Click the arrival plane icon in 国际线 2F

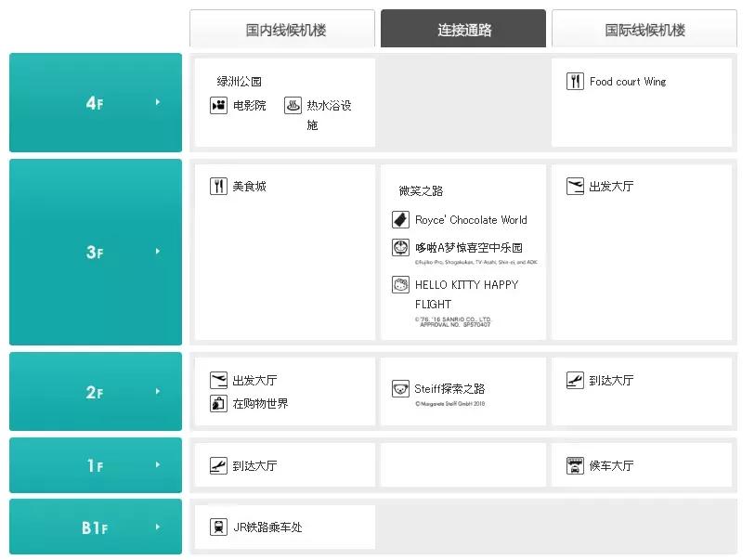click(575, 380)
